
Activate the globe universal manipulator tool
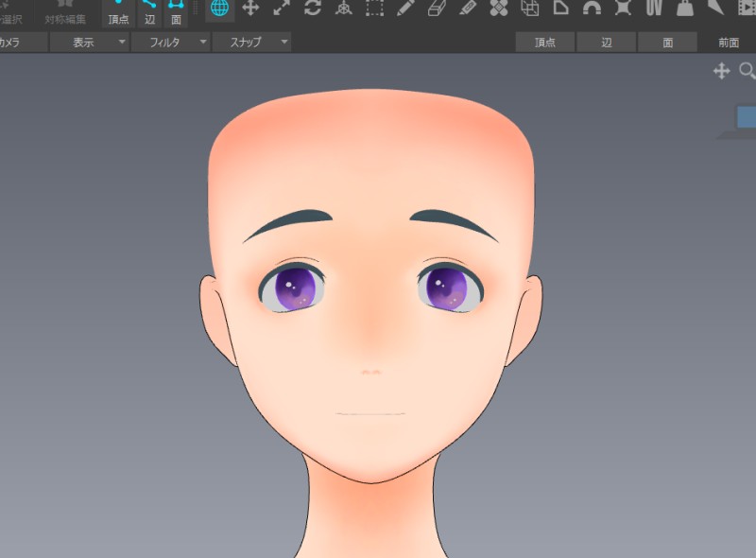tap(219, 8)
